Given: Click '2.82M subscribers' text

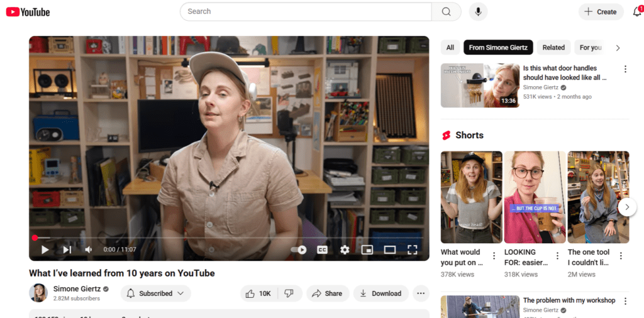Looking at the screenshot, I should 77,299.
